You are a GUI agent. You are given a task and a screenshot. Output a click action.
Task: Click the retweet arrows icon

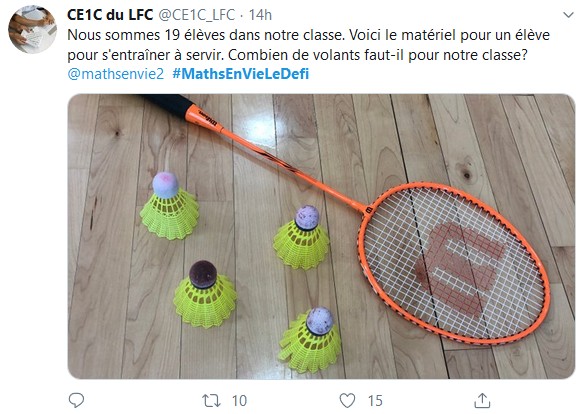coord(211,401)
